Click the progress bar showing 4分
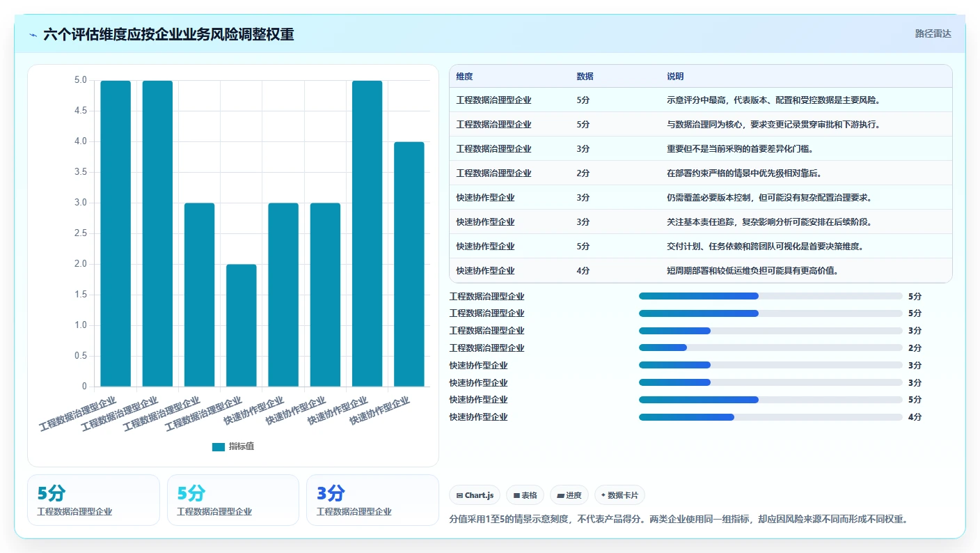Viewport: 980px width, 553px height. [x=770, y=417]
